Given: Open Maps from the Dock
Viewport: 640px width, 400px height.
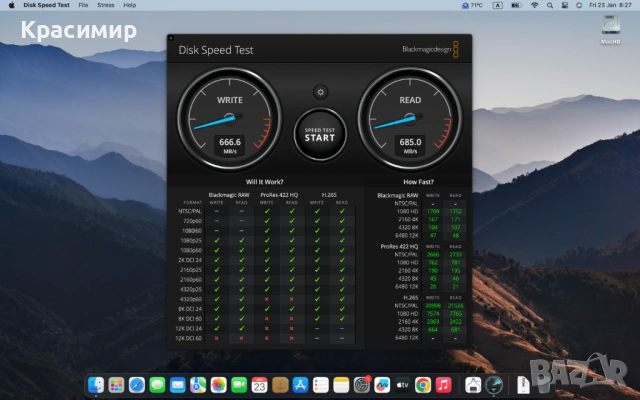Looking at the screenshot, I should click(198, 385).
